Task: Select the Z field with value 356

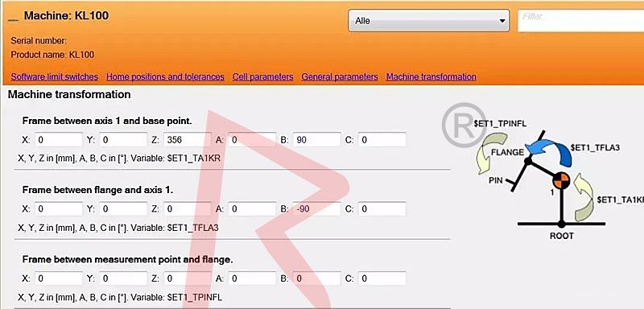Action: click(188, 139)
